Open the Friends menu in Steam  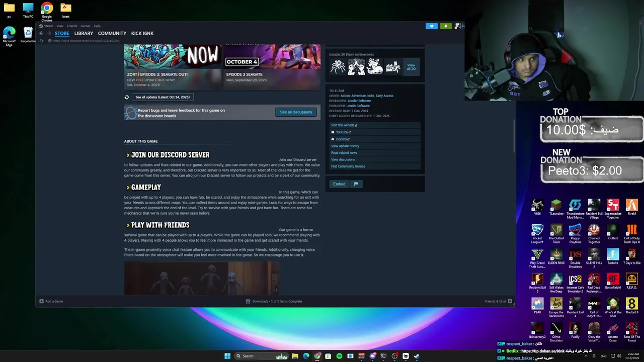[x=72, y=26]
